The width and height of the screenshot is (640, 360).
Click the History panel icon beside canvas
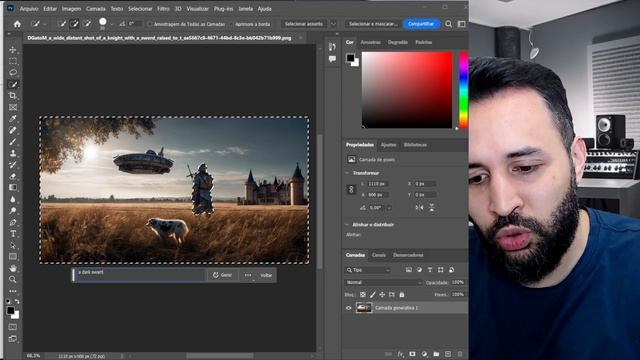click(332, 47)
